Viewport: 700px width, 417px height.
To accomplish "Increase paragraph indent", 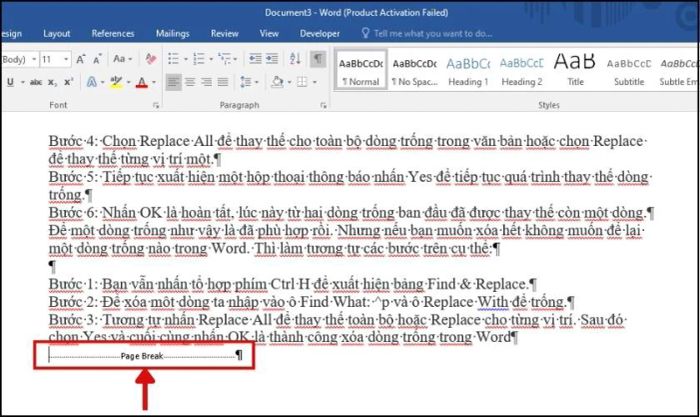I will point(272,59).
